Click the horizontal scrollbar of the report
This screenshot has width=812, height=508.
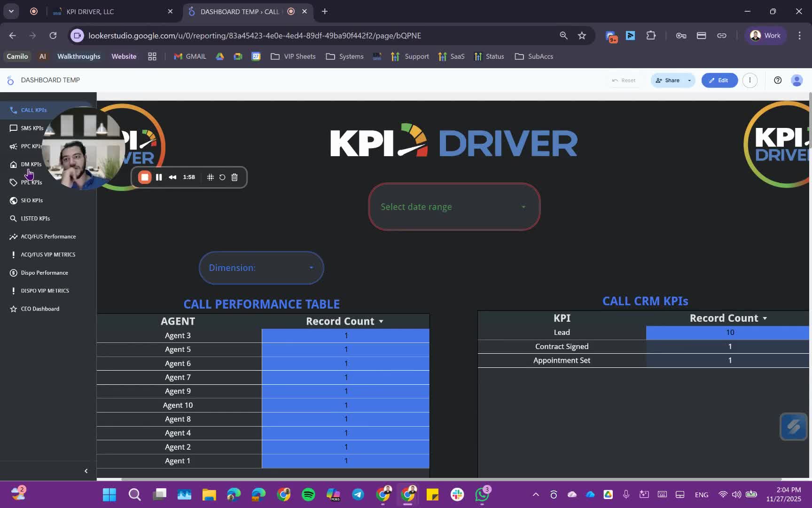tap(451, 479)
